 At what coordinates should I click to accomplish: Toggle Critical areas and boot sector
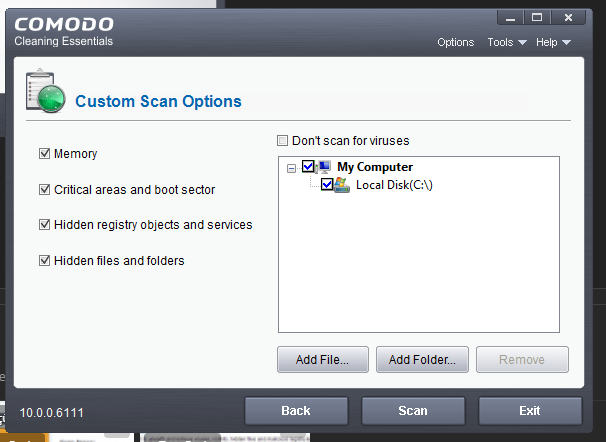[44, 189]
